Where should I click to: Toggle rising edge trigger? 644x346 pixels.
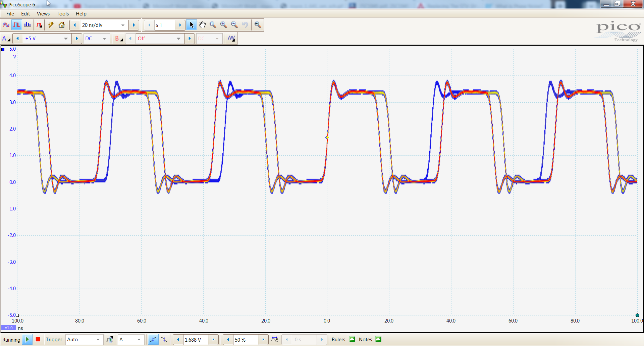[x=153, y=340]
